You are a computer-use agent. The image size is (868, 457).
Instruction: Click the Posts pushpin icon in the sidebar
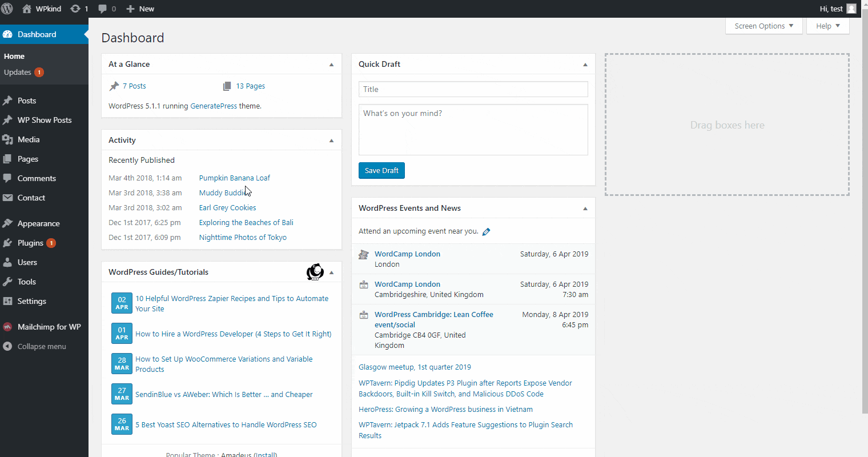click(7, 101)
